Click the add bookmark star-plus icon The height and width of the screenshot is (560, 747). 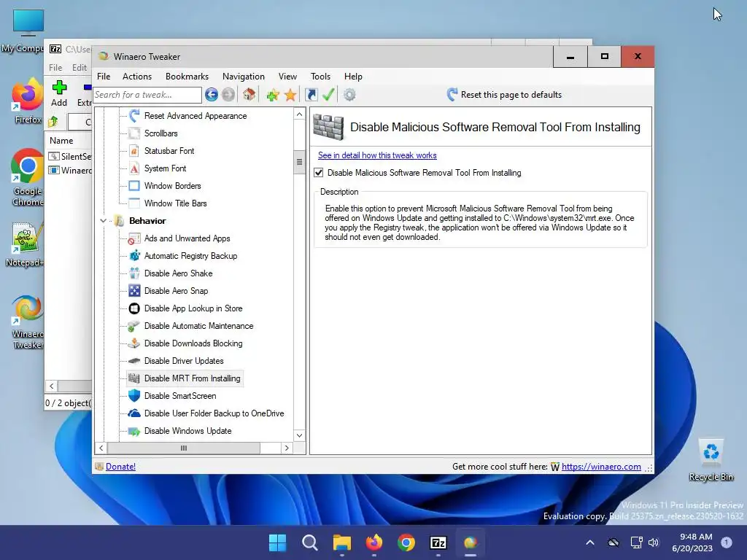(273, 95)
